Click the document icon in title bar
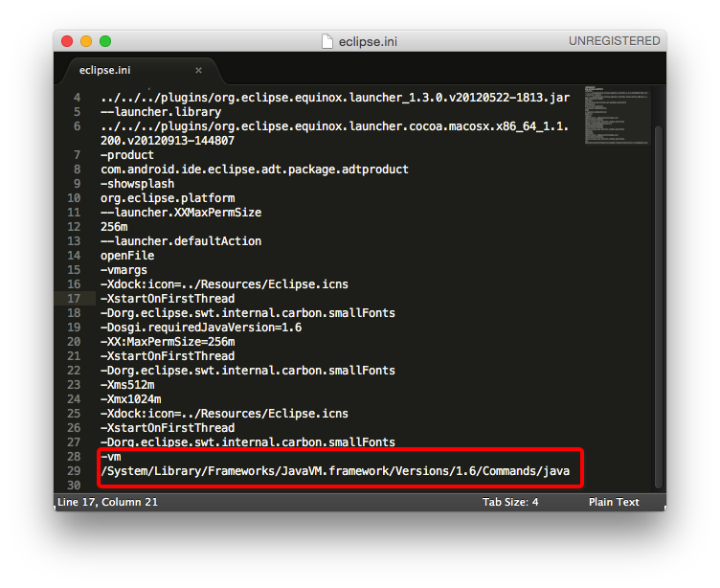 point(327,41)
